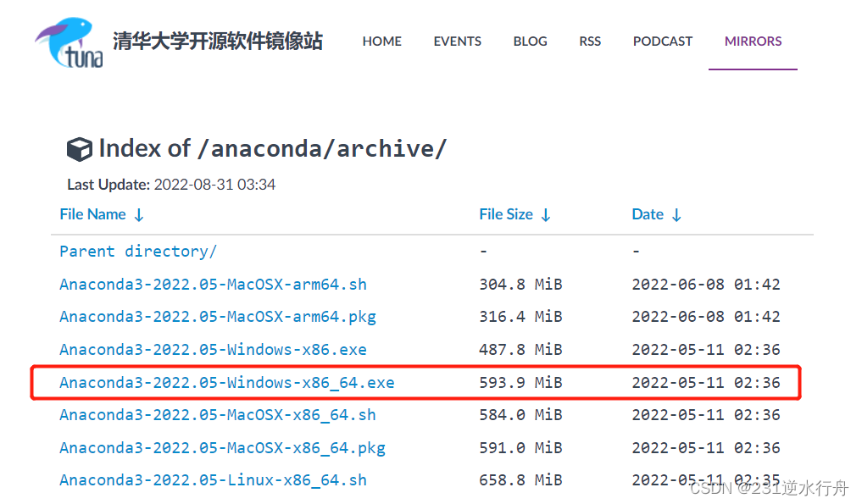Go to EVENTS page
This screenshot has height=504, width=862.
click(x=457, y=42)
